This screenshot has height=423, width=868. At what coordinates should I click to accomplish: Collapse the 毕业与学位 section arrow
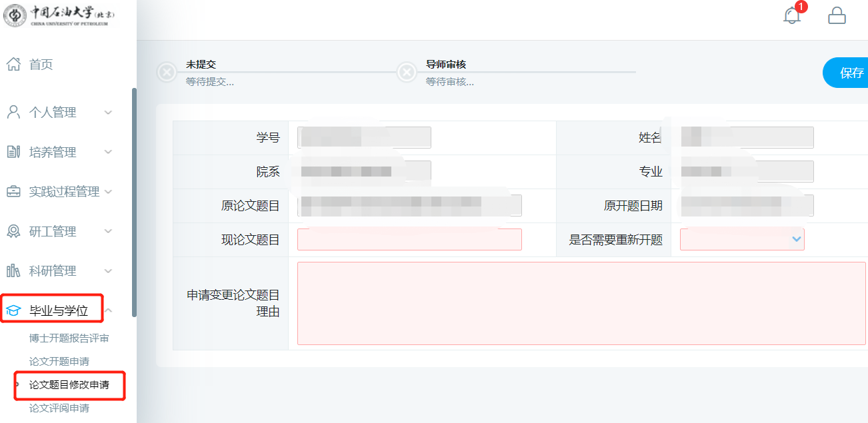click(108, 310)
